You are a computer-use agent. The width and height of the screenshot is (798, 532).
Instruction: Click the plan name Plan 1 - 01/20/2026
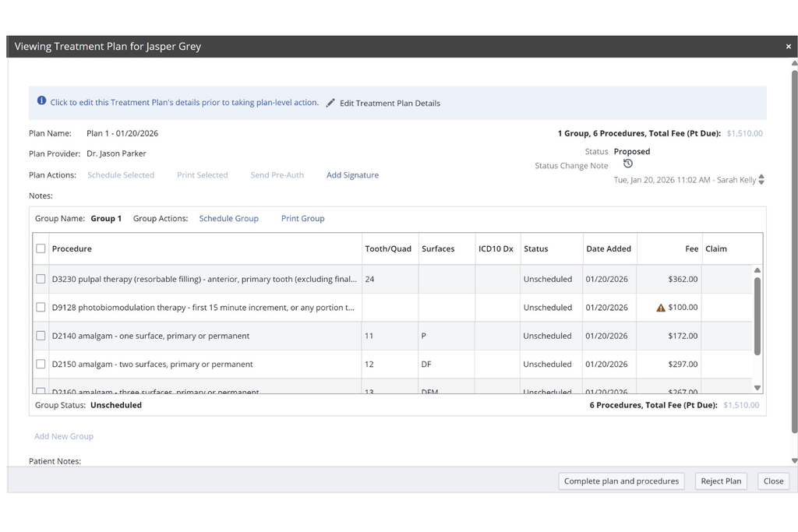122,133
